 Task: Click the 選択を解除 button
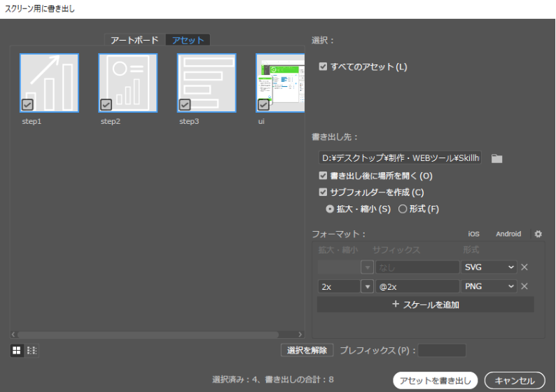(307, 351)
